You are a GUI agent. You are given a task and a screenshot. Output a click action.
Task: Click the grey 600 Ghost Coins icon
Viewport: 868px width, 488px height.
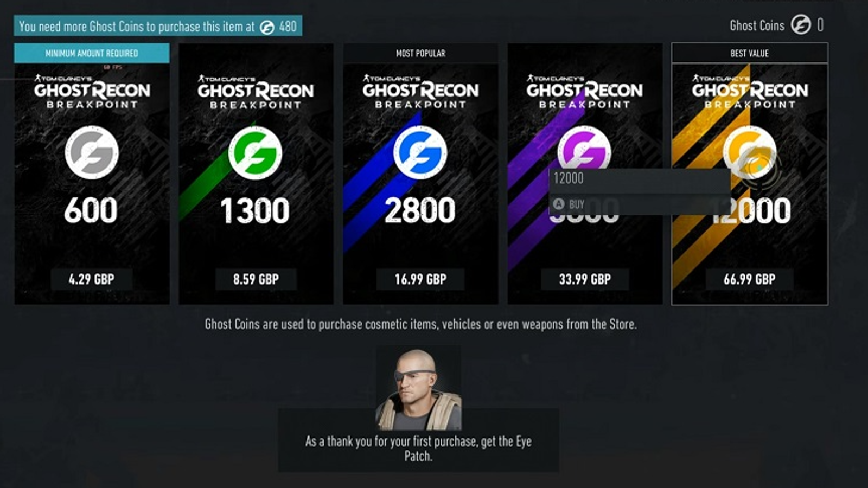coord(92,152)
